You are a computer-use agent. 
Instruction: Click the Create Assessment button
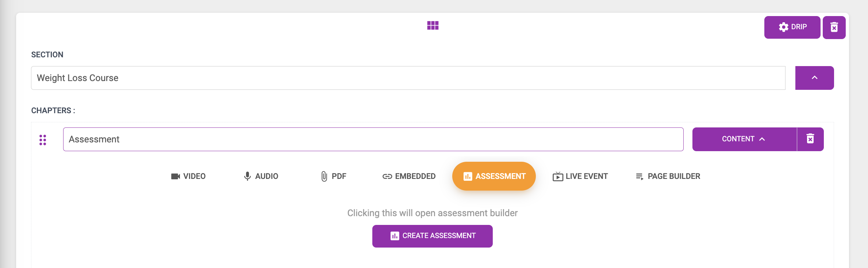click(x=432, y=236)
